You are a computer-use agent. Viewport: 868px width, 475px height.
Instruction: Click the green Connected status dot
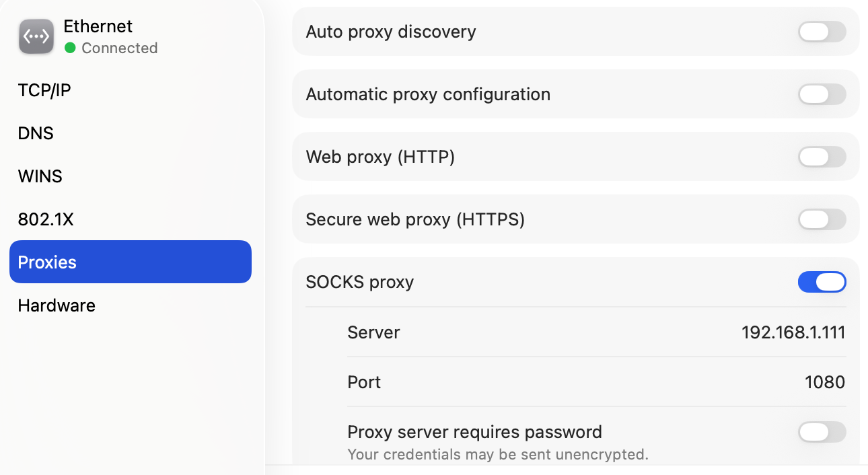[70, 48]
